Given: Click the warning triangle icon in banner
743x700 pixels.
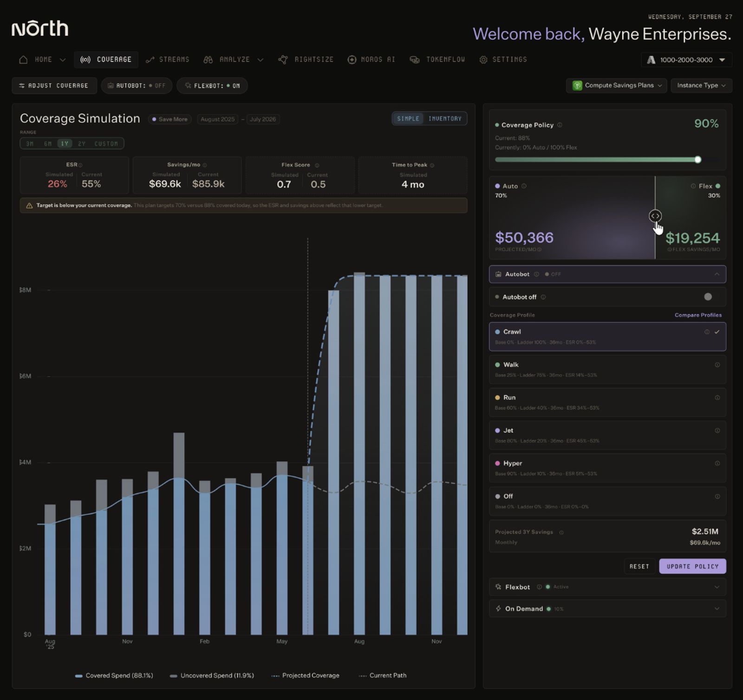Looking at the screenshot, I should 29,205.
